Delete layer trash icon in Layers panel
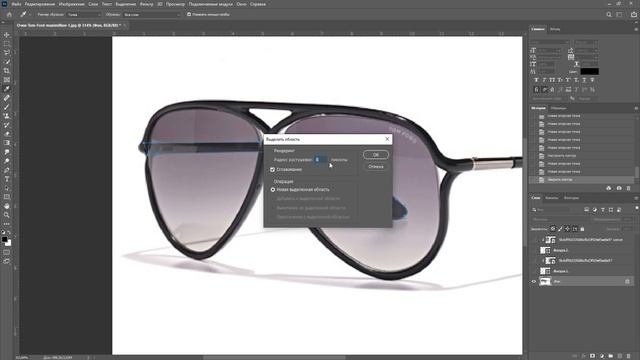This screenshot has width=640, height=360. pos(629,356)
